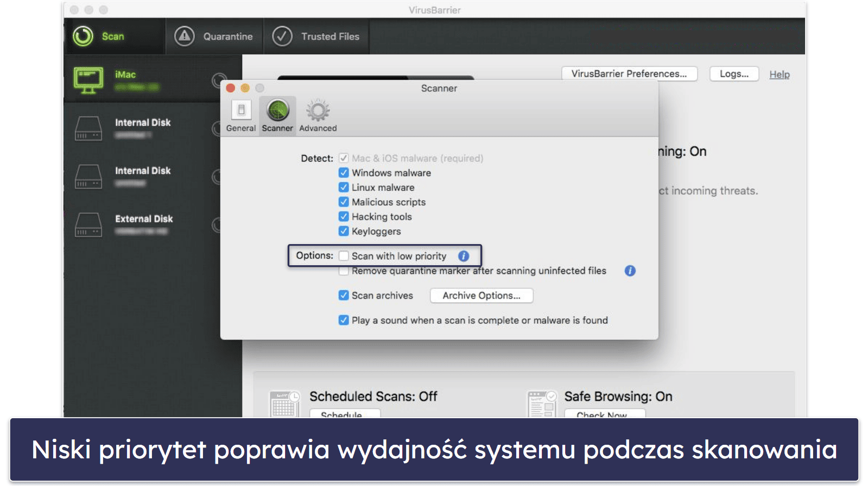The width and height of the screenshot is (868, 486).
Task: Click the Safe Browsing: On heading
Action: tap(618, 397)
